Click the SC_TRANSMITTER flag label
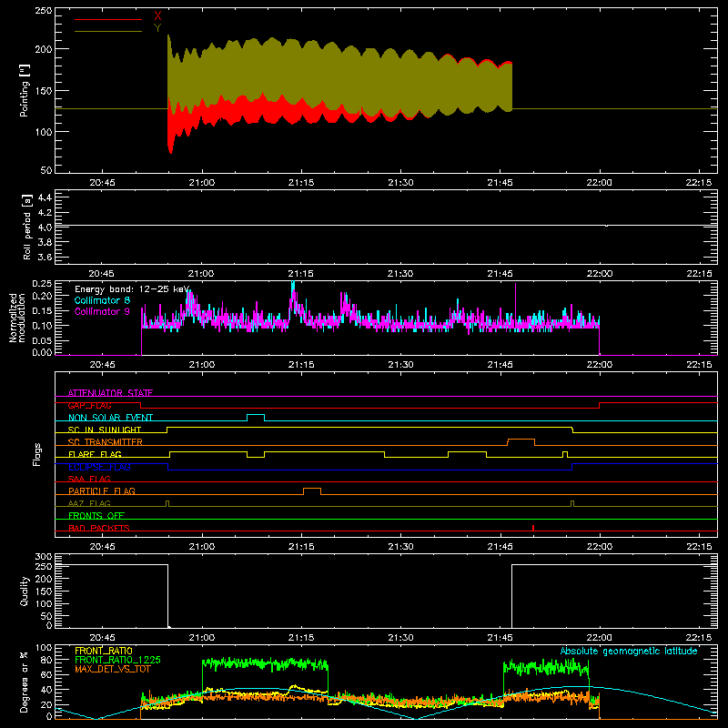This screenshot has width=728, height=728. [105, 442]
